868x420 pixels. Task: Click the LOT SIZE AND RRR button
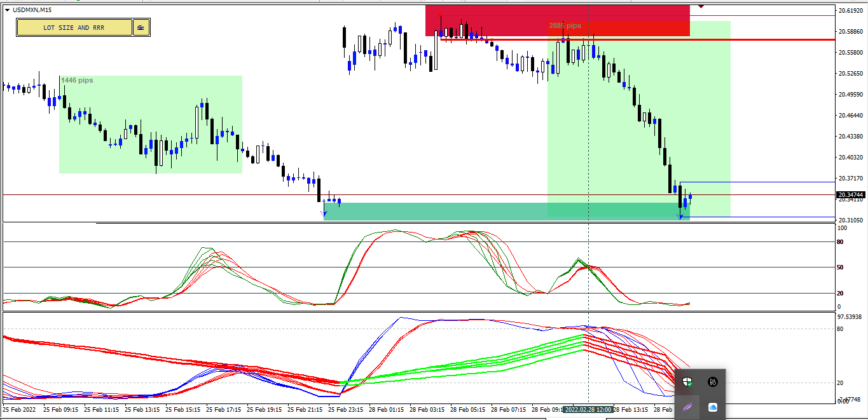[74, 27]
